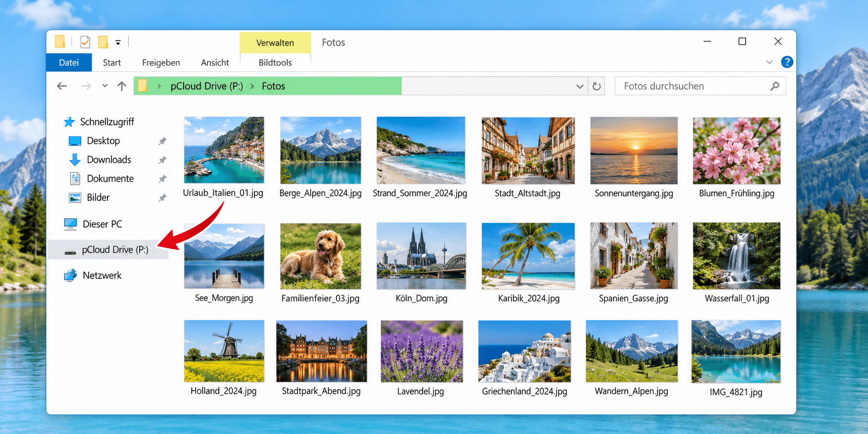868x434 pixels.
Task: Switch to the Start ribbon tab
Action: (x=112, y=63)
